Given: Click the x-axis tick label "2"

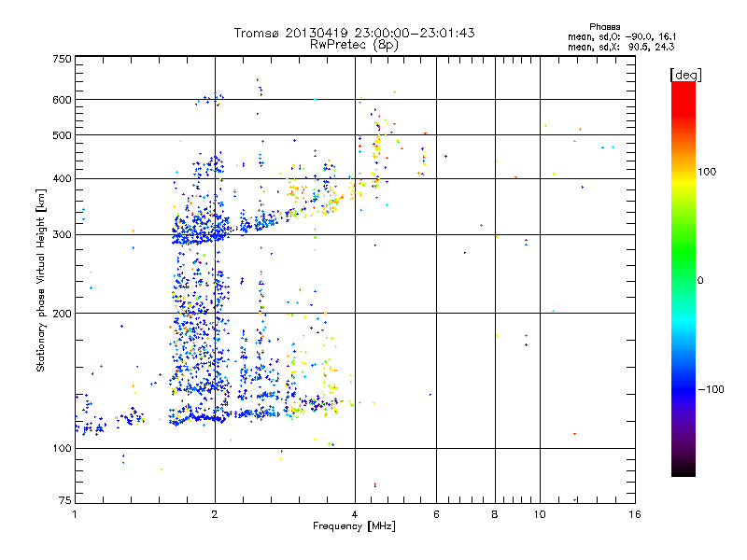Looking at the screenshot, I should [215, 514].
